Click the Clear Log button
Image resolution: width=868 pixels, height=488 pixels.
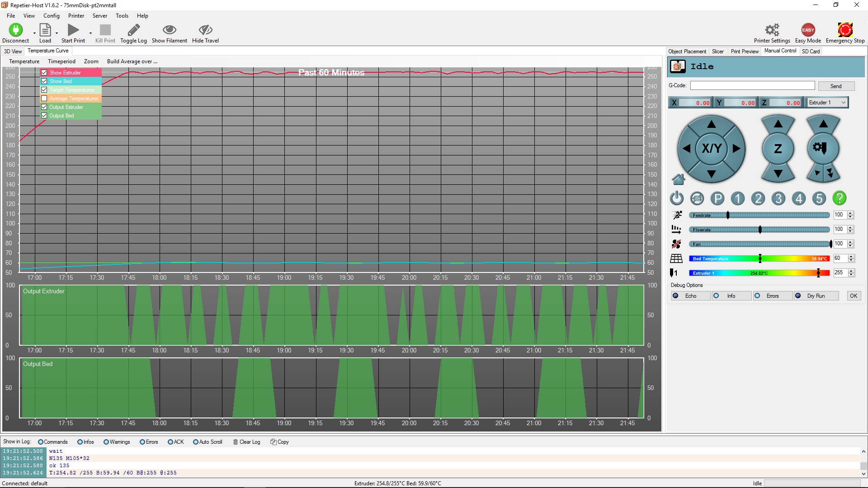[246, 442]
